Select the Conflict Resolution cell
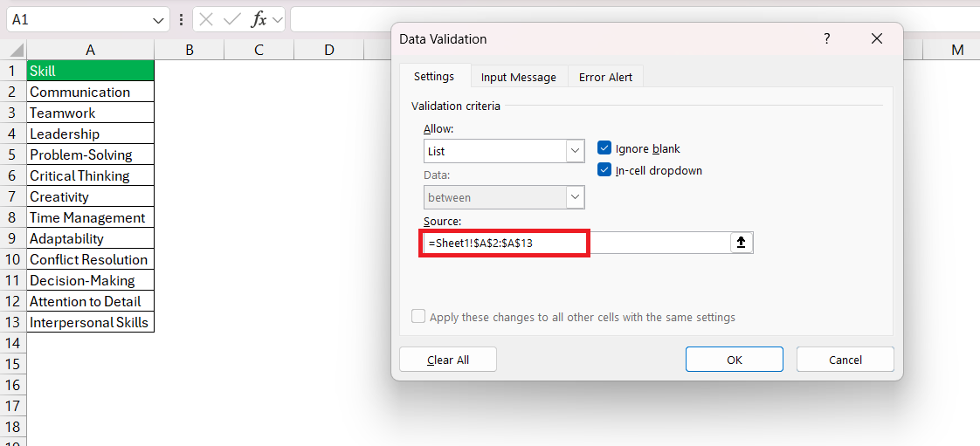This screenshot has height=446, width=980. pos(91,259)
